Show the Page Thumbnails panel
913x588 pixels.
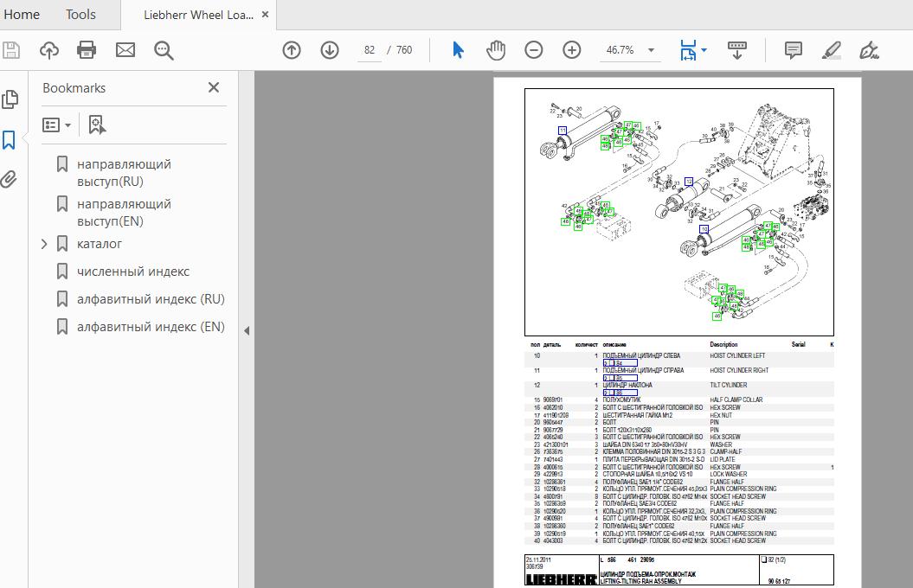[x=10, y=99]
